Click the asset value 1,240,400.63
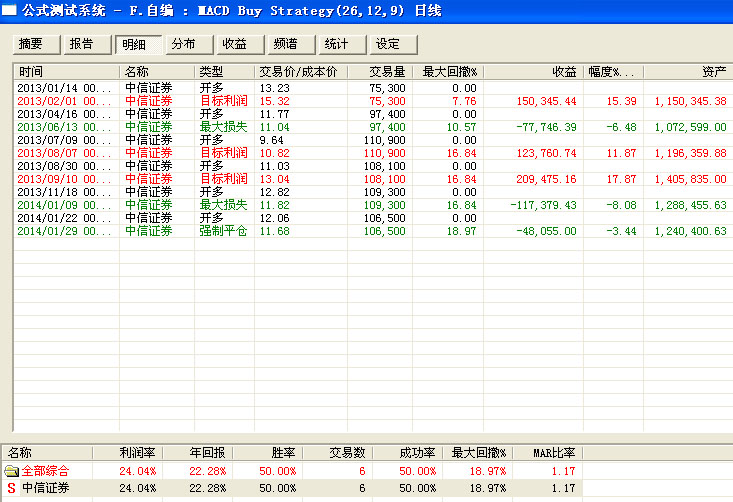This screenshot has width=733, height=502. 690,231
